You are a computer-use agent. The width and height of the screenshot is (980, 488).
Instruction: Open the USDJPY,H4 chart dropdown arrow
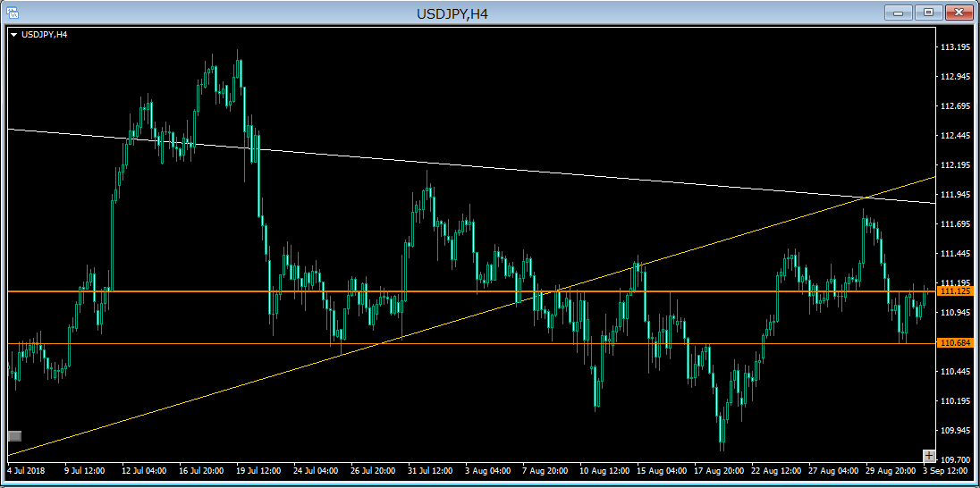(x=14, y=35)
